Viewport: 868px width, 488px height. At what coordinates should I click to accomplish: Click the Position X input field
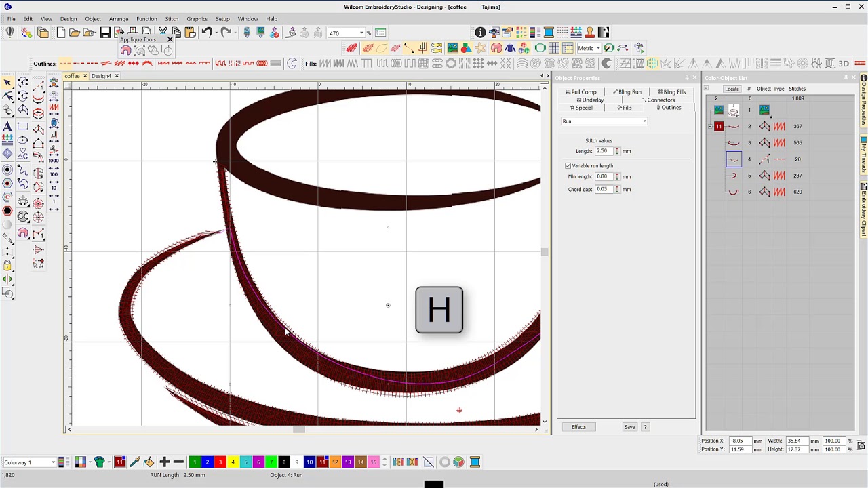point(739,441)
